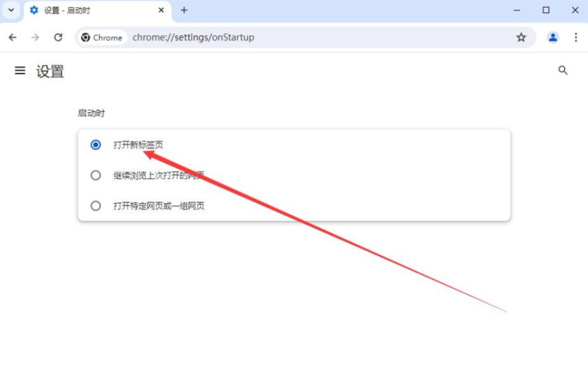Focus the address bar URL chrome://settings/onStartup
This screenshot has width=588, height=377.
[x=193, y=38]
